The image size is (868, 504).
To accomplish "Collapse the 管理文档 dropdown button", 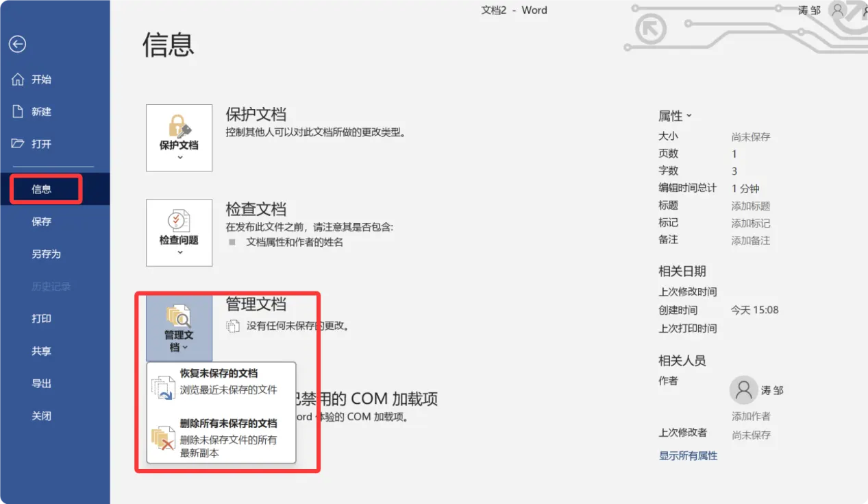I will click(179, 328).
